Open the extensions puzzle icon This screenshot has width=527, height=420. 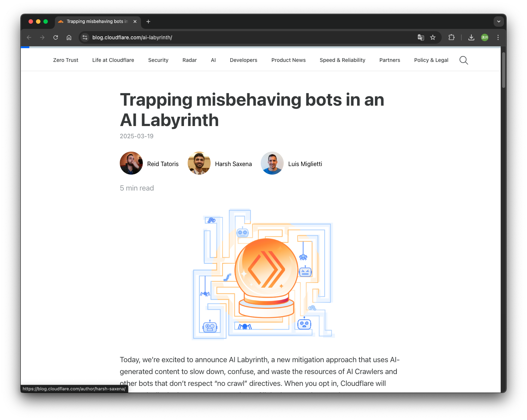tap(451, 37)
